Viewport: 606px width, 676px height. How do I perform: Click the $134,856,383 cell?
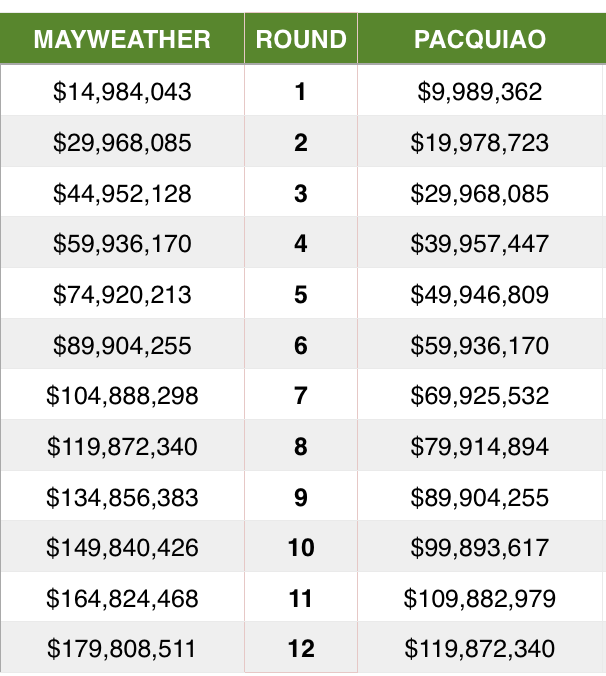pyautogui.click(x=122, y=496)
